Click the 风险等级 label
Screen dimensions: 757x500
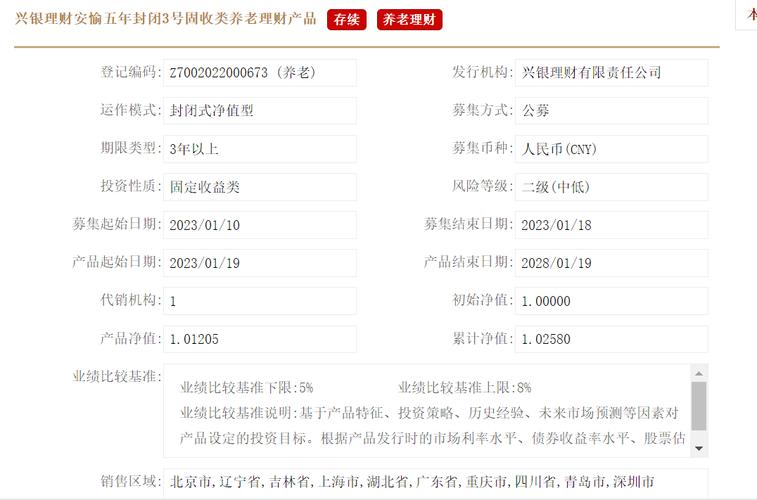482,186
